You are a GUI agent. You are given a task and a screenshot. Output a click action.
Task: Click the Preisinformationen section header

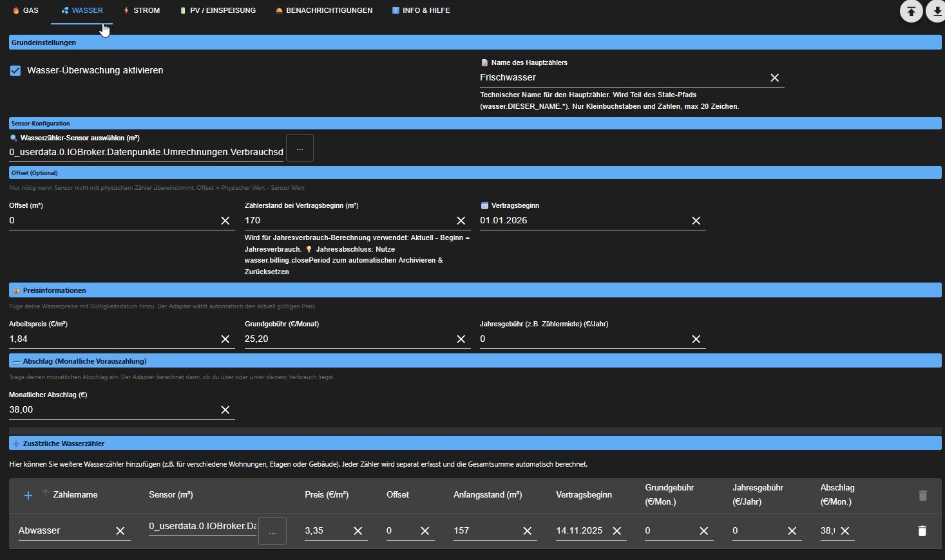[x=475, y=290]
